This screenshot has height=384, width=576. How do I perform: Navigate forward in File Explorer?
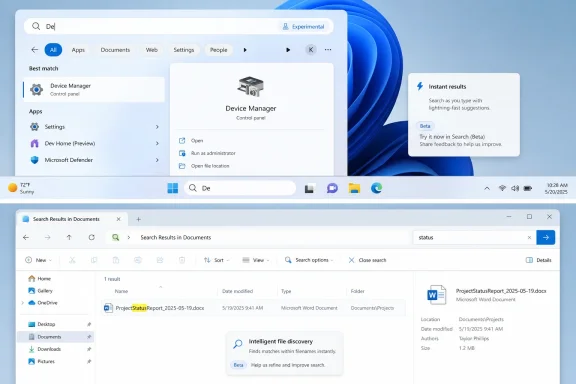48,237
